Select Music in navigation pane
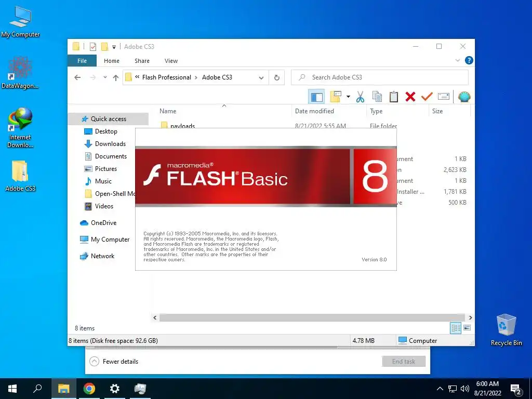 point(103,181)
